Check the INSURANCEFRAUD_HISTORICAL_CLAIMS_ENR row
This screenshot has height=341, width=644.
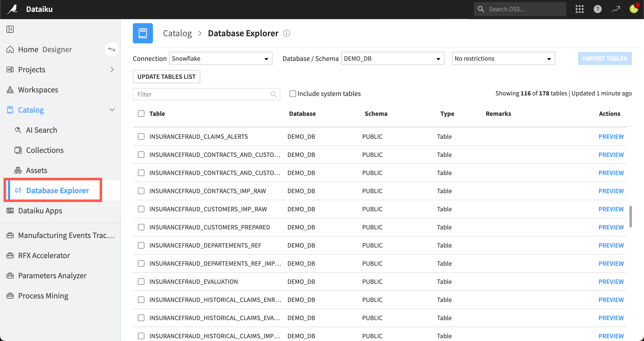coord(141,300)
